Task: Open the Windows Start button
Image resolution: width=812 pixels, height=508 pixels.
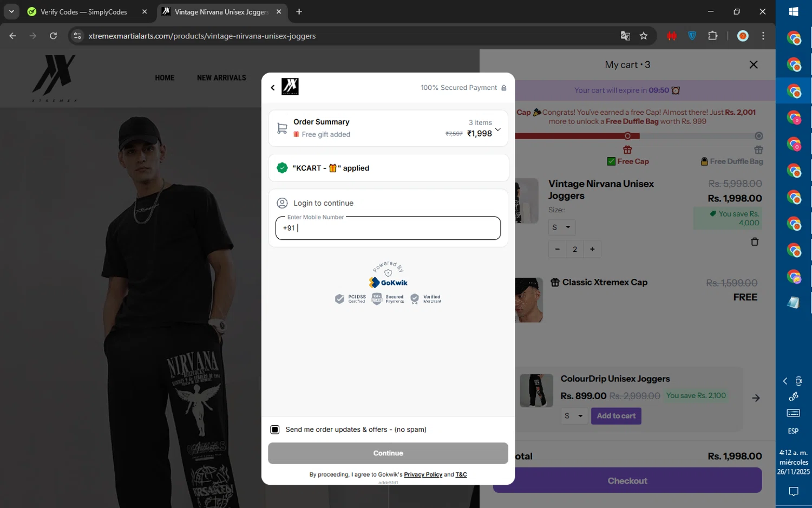Action: [794, 11]
